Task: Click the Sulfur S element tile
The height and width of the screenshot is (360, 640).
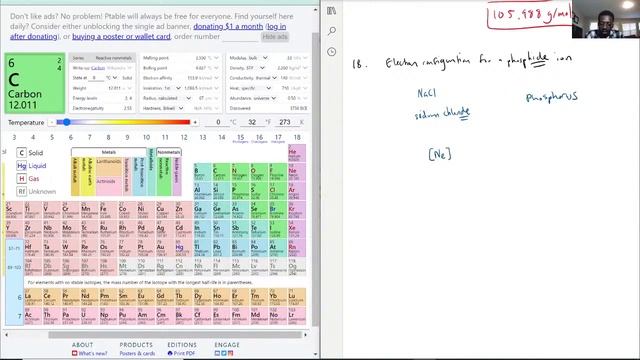Action: point(258,191)
